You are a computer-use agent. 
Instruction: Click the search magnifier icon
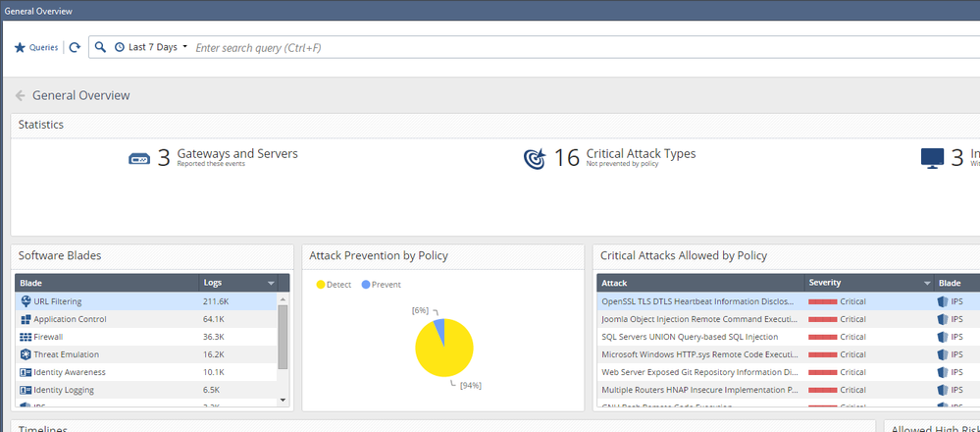coord(100,47)
